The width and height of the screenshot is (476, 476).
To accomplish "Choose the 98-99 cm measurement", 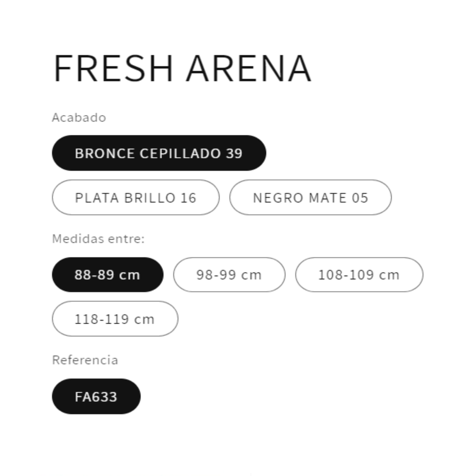I will [x=229, y=274].
